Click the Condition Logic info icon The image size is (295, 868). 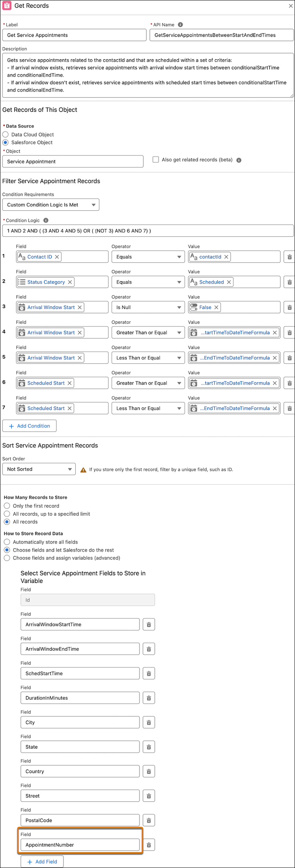click(46, 220)
